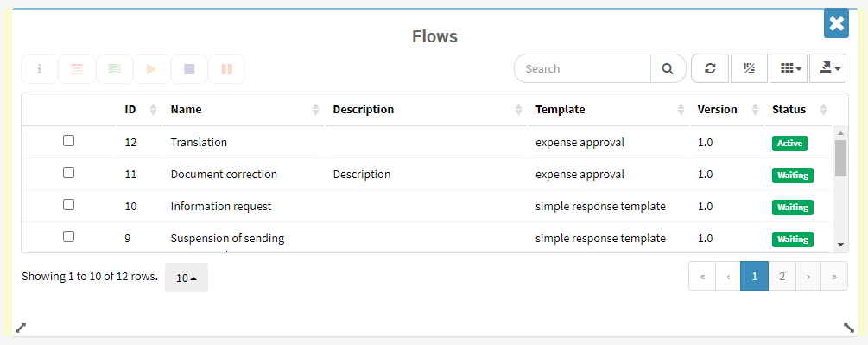Go to page 2 of results

[782, 276]
